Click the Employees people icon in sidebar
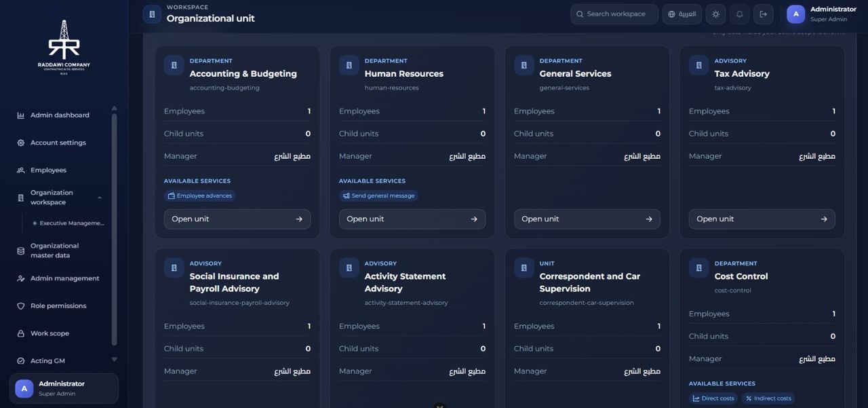 pyautogui.click(x=20, y=170)
